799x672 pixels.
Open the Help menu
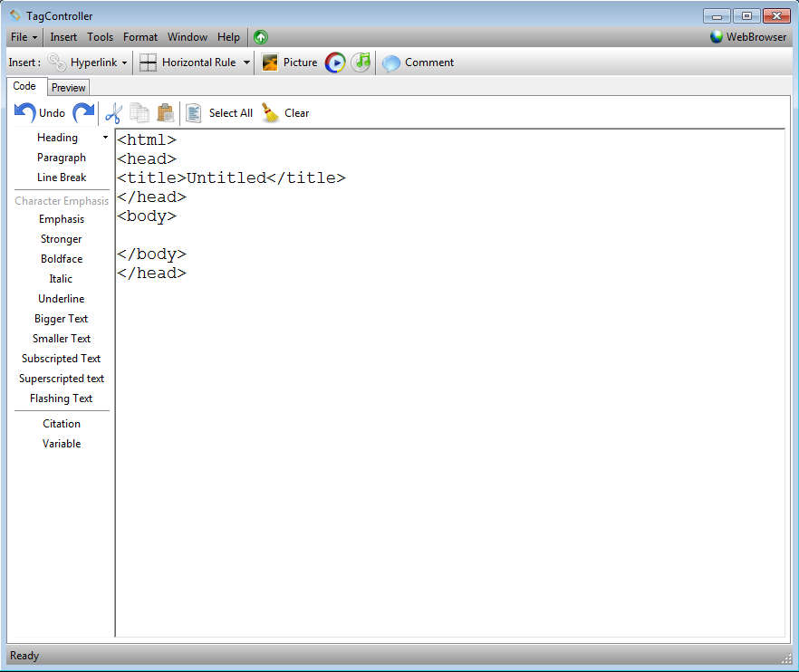point(228,37)
